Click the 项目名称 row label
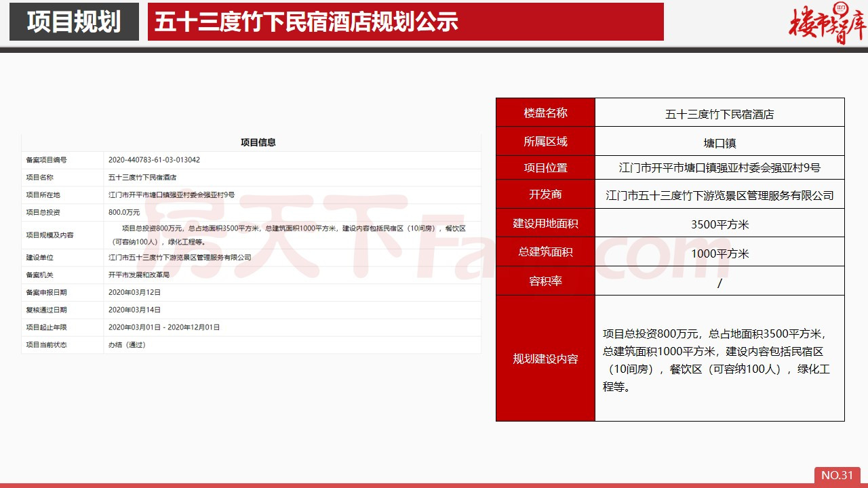868x488 pixels. pyautogui.click(x=39, y=177)
